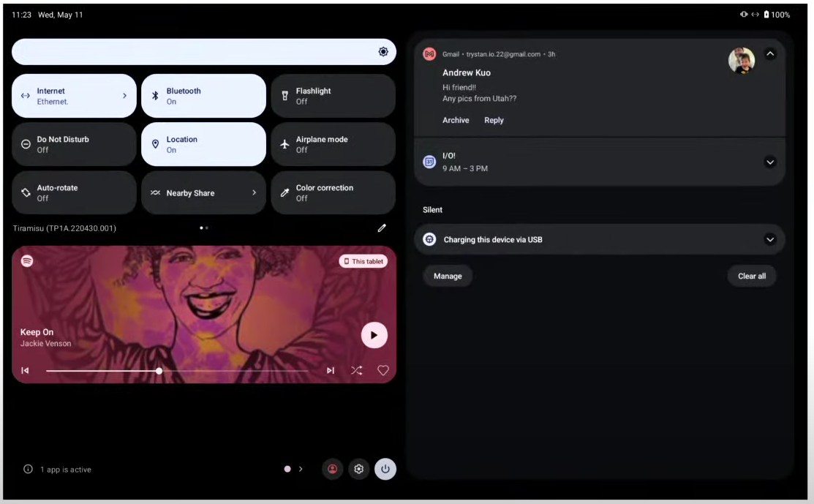
Task: Open Settings gear icon
Action: (358, 469)
